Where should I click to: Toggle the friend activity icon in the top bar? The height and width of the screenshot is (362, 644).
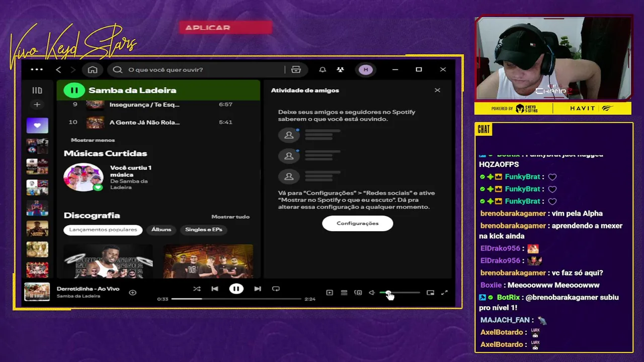point(341,69)
